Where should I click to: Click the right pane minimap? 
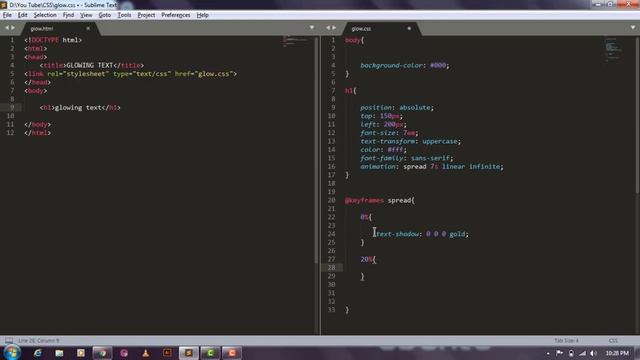(x=613, y=50)
